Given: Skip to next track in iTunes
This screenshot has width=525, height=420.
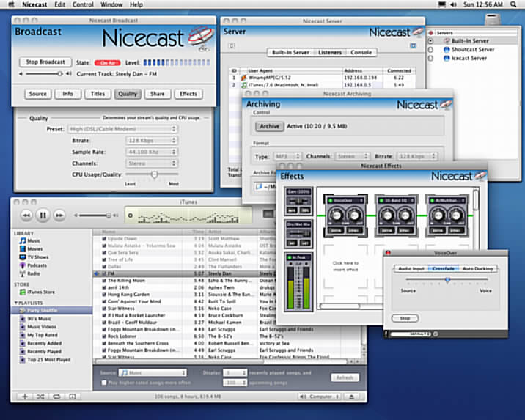Looking at the screenshot, I should point(59,215).
